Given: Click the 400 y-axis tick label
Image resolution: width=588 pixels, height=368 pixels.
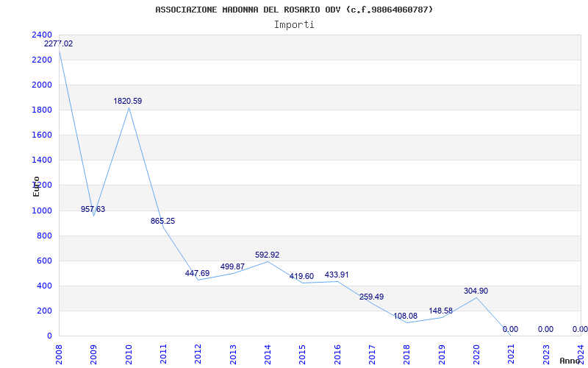Looking at the screenshot, I should [x=44, y=286].
